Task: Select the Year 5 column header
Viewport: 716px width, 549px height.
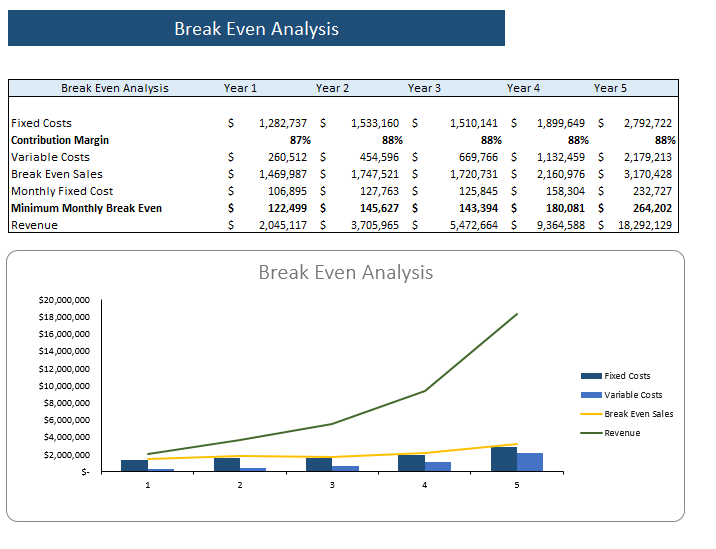Action: (x=610, y=88)
